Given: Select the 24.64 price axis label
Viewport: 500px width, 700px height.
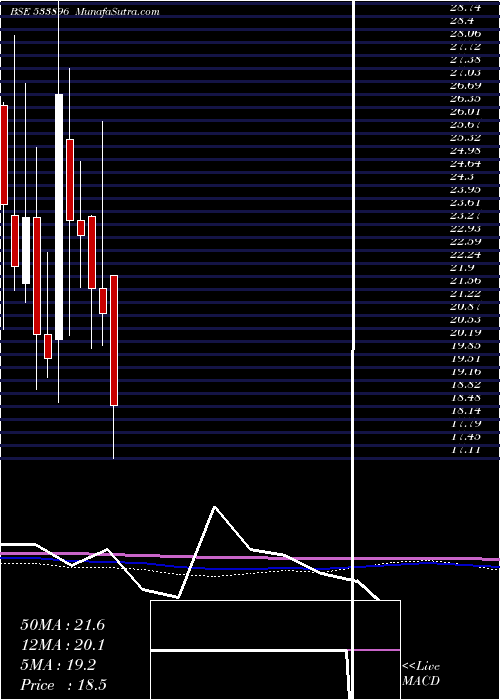Looking at the screenshot, I should (x=466, y=163).
